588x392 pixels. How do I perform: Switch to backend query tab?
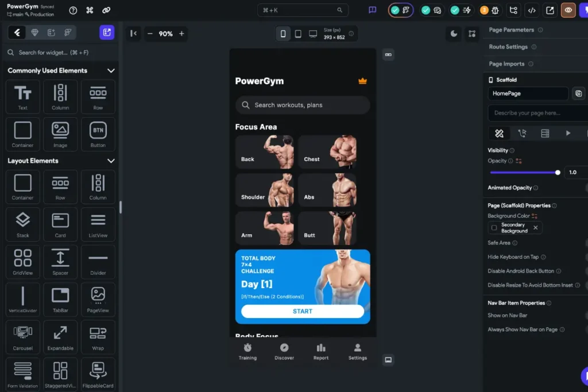coord(545,133)
